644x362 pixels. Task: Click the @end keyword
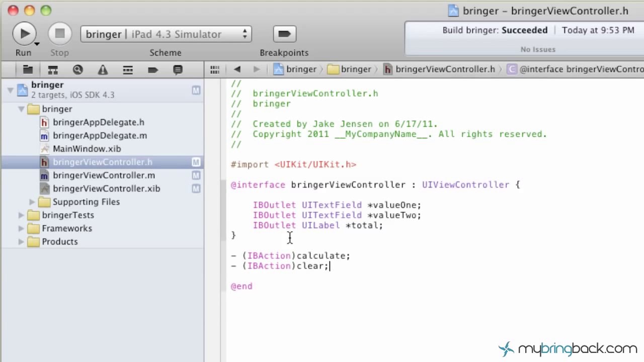[242, 286]
